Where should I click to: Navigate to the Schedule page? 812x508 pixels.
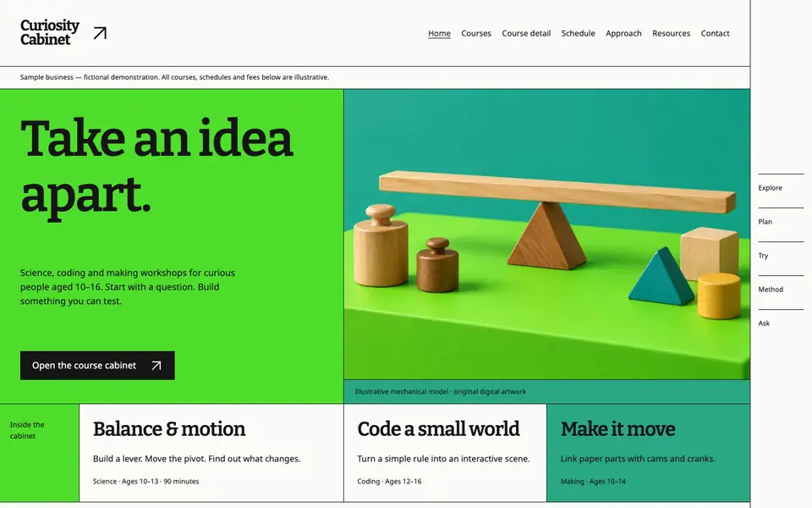click(578, 33)
